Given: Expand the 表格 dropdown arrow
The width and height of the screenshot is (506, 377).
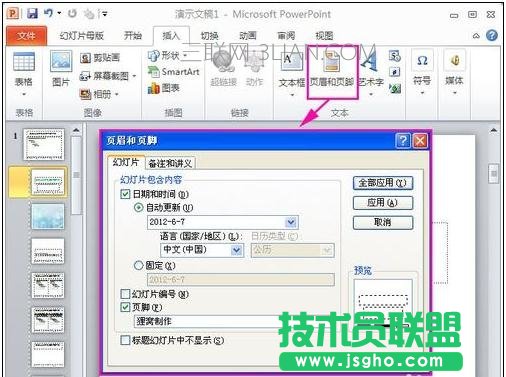Looking at the screenshot, I should (24, 95).
